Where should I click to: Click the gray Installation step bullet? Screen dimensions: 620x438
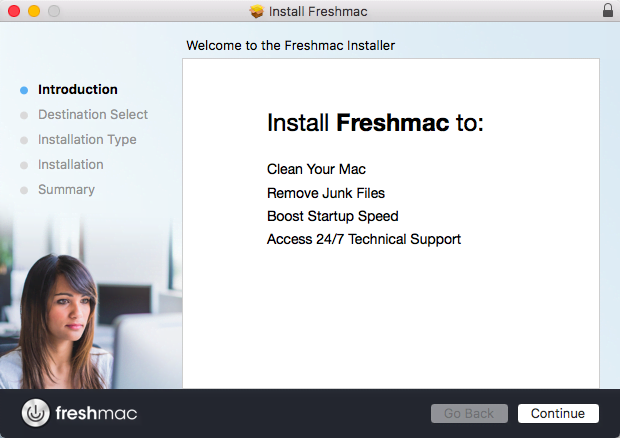(x=24, y=165)
